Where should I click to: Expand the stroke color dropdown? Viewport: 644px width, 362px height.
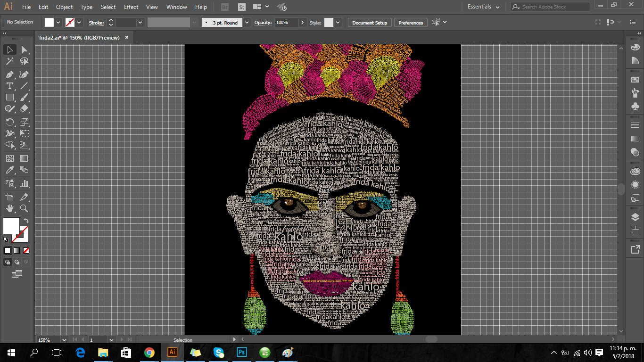79,22
